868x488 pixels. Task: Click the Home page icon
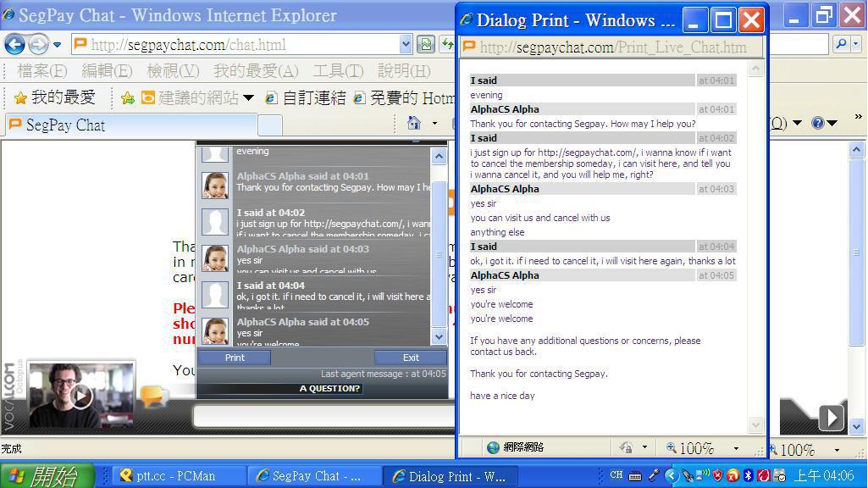coord(413,123)
